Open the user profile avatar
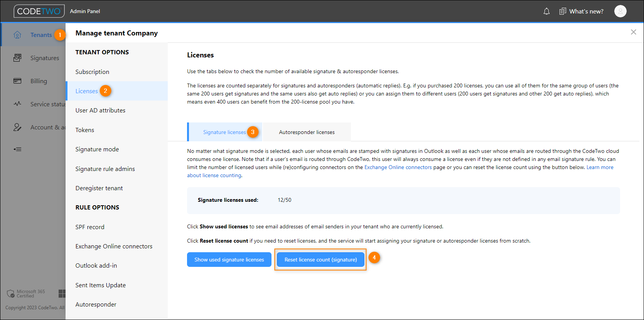Screen dimensions: 644x320 [x=620, y=12]
